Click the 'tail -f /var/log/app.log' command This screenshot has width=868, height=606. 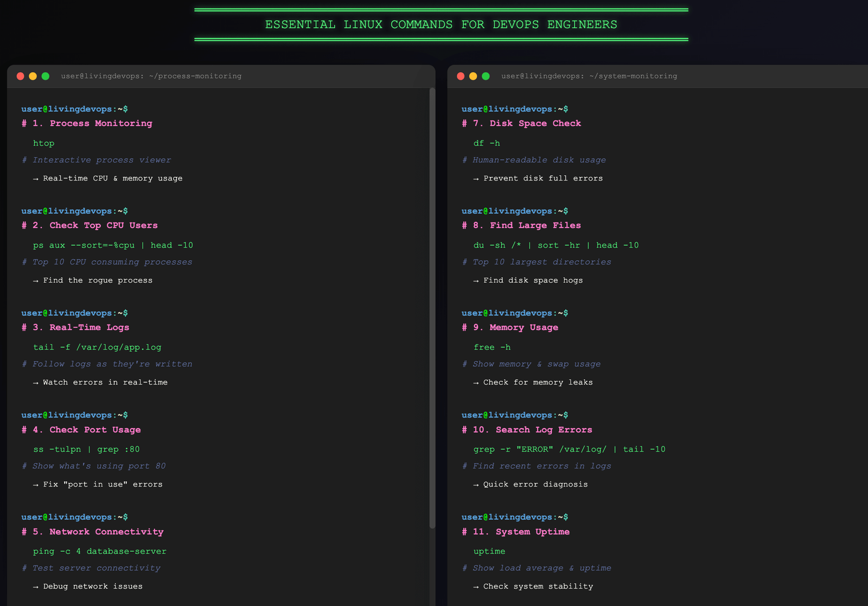[97, 347]
